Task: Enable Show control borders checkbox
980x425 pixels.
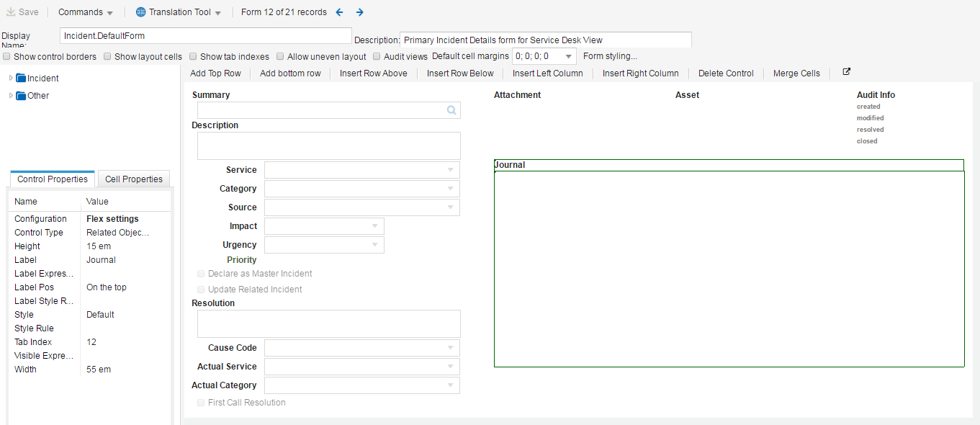Action: [x=6, y=56]
